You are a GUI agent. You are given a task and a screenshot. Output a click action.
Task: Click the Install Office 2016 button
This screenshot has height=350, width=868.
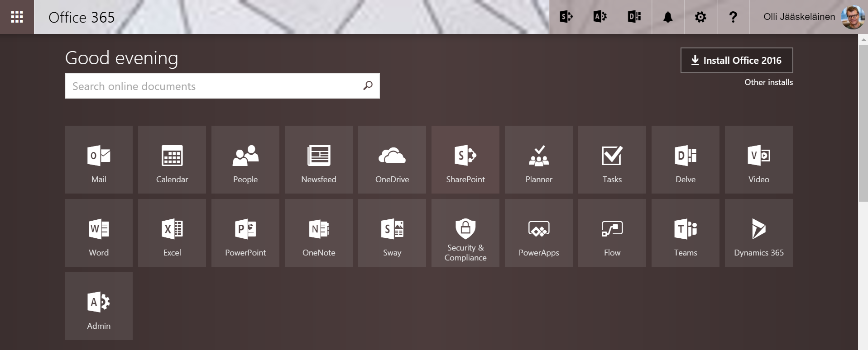pos(737,60)
